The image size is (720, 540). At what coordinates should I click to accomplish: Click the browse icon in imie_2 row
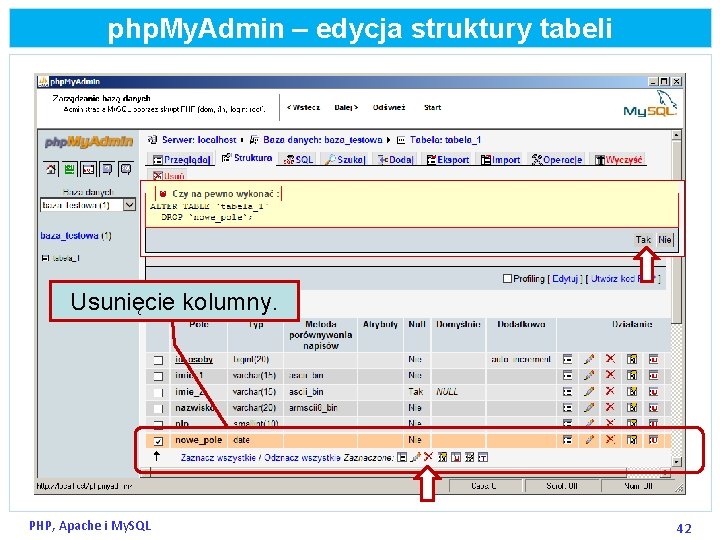pyautogui.click(x=568, y=392)
